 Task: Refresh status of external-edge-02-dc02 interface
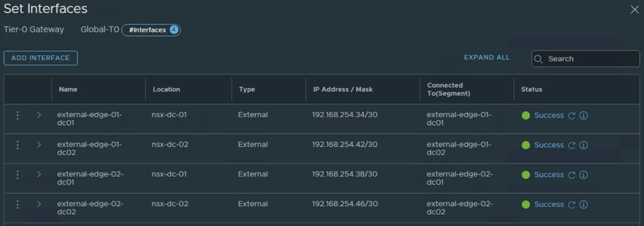tap(572, 204)
